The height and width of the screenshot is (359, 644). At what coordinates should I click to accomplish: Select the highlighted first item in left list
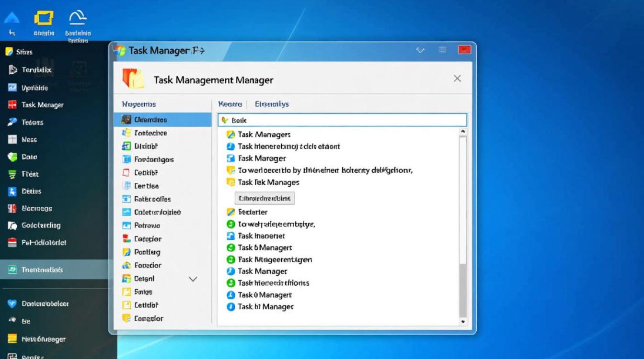point(162,120)
